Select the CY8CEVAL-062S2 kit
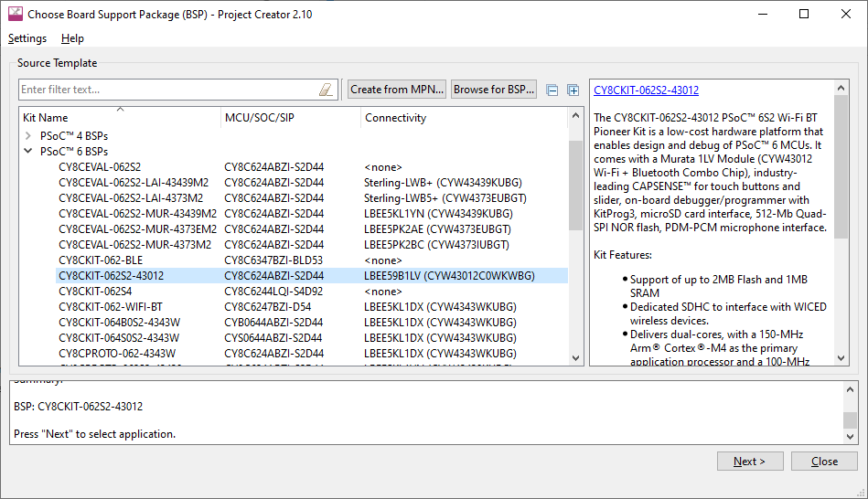The image size is (868, 499). (100, 167)
